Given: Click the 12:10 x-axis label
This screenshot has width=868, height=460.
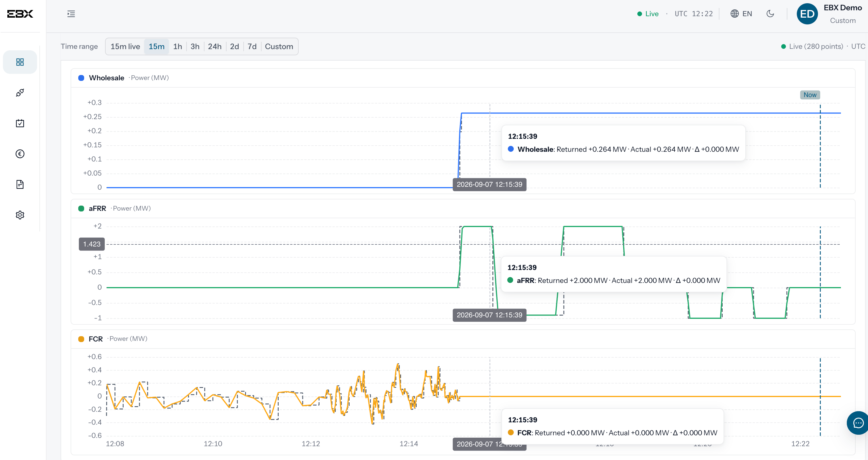Looking at the screenshot, I should [213, 444].
